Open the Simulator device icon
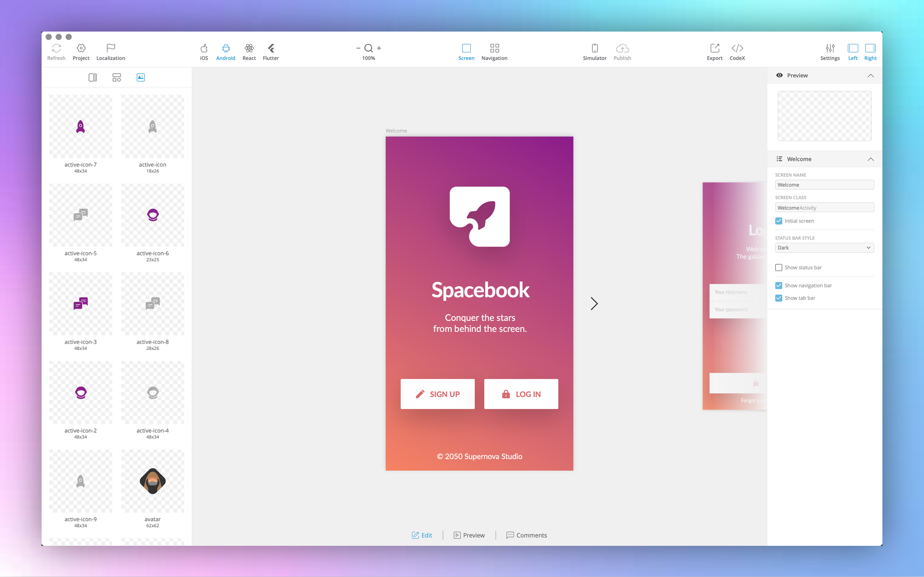 (x=594, y=49)
